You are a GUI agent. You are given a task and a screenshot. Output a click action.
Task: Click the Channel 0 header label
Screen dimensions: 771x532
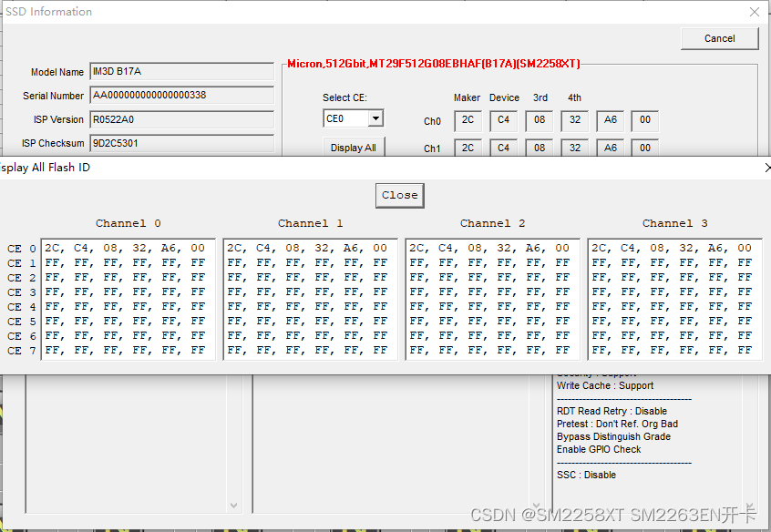click(x=128, y=224)
